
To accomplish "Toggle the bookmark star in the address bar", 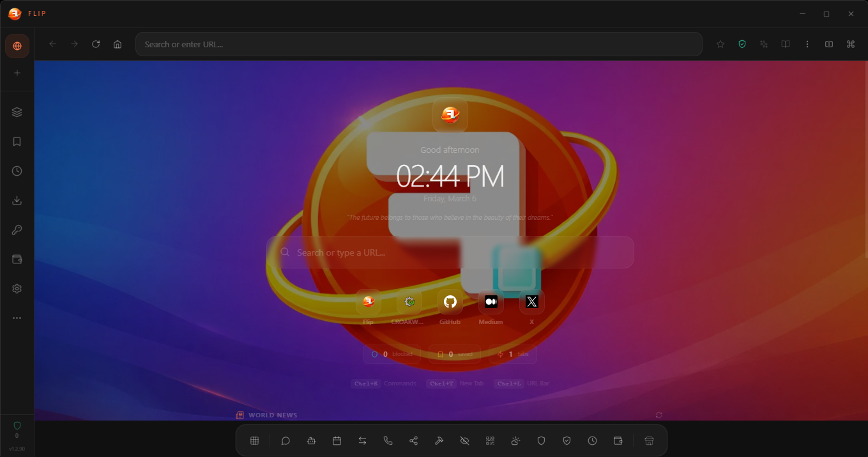I will tap(720, 44).
